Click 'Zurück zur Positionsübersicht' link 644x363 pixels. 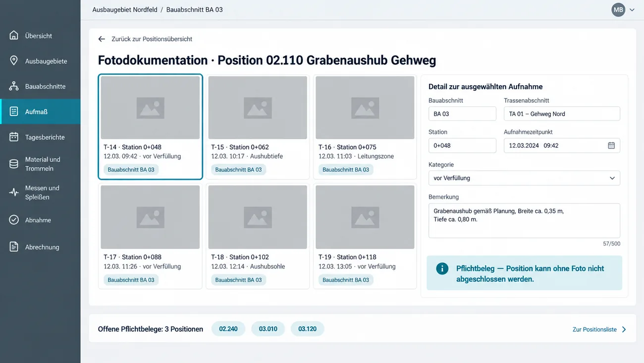pos(152,39)
